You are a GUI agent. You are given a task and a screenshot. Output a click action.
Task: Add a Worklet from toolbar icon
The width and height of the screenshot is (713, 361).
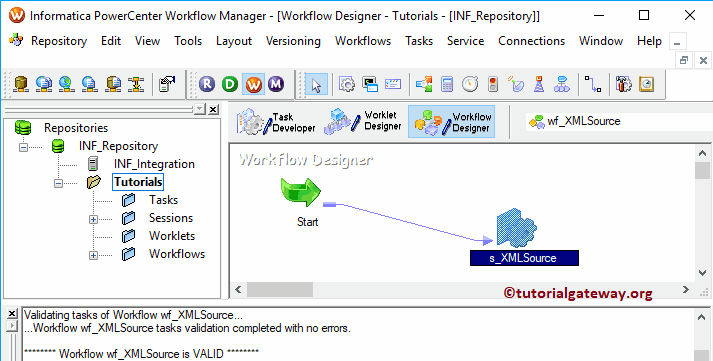(x=562, y=84)
